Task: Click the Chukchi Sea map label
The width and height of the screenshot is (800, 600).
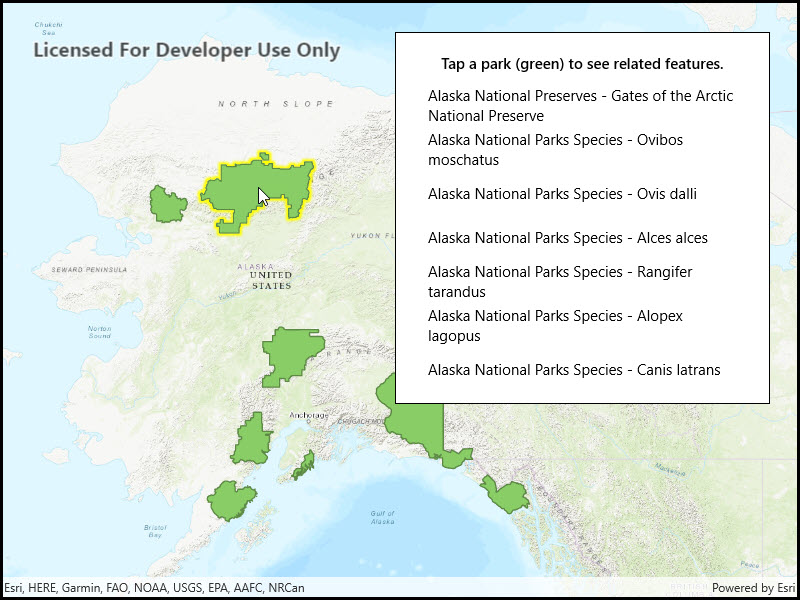Action: tap(48, 29)
